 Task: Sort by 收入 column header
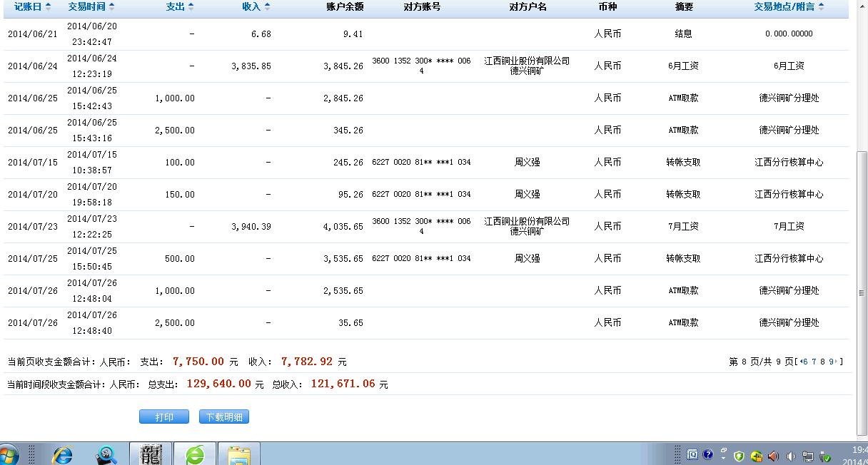coord(256,6)
